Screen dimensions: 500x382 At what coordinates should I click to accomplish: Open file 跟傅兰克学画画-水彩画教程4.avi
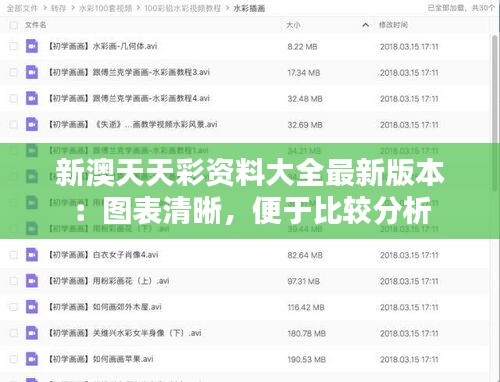129,98
